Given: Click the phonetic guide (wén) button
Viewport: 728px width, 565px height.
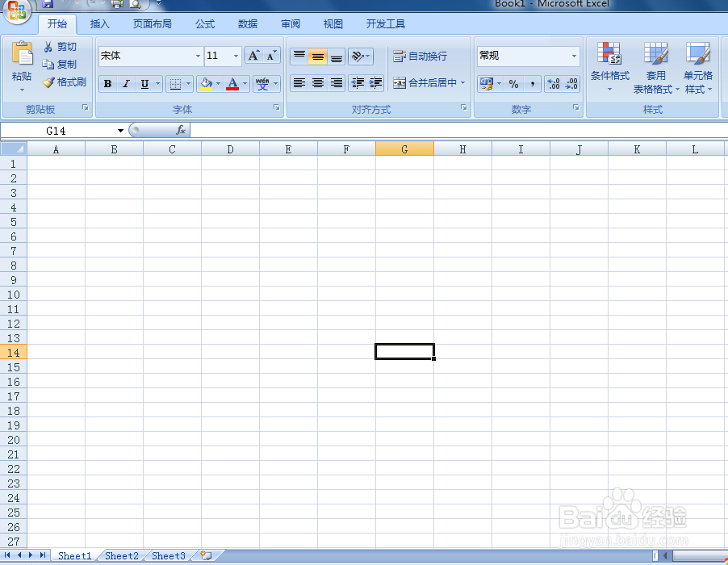Looking at the screenshot, I should coord(262,84).
